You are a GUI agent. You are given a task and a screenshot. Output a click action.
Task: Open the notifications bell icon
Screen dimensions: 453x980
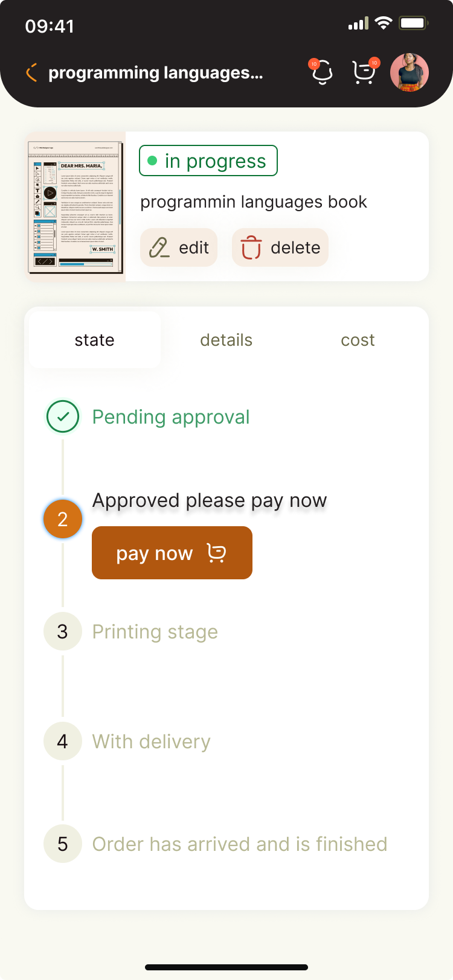click(322, 72)
